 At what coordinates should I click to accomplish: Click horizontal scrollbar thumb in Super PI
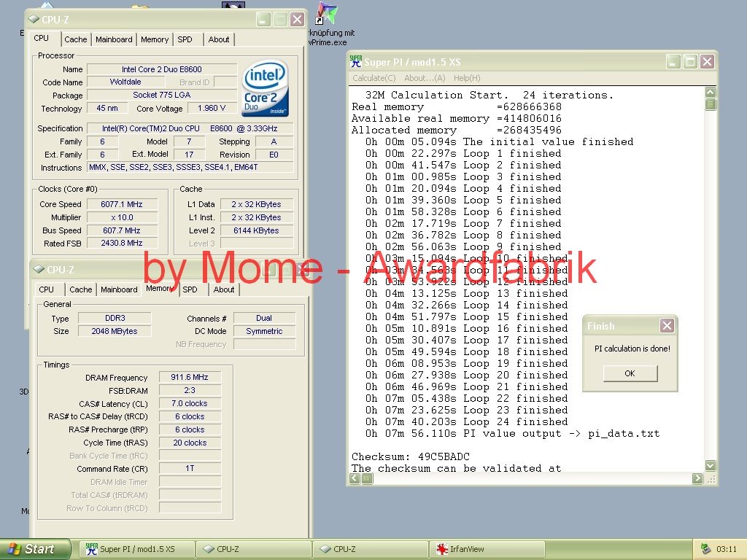click(x=367, y=478)
